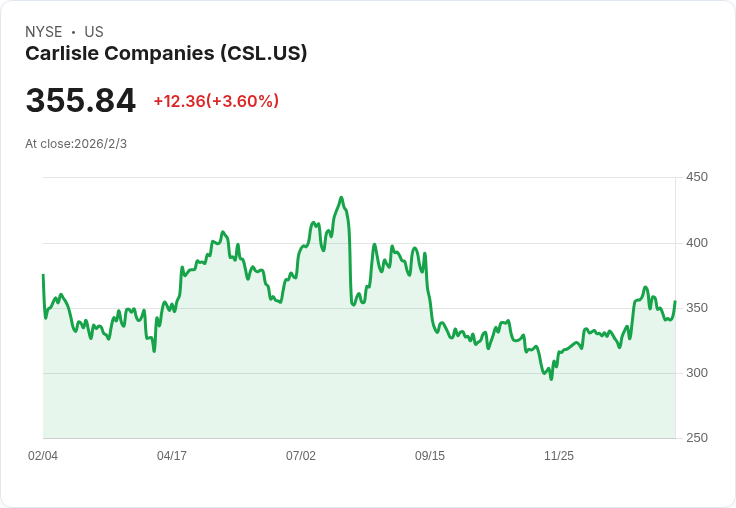Click the Carlisle Companies (CSL.US) title
The image size is (736, 508).
pyautogui.click(x=166, y=53)
